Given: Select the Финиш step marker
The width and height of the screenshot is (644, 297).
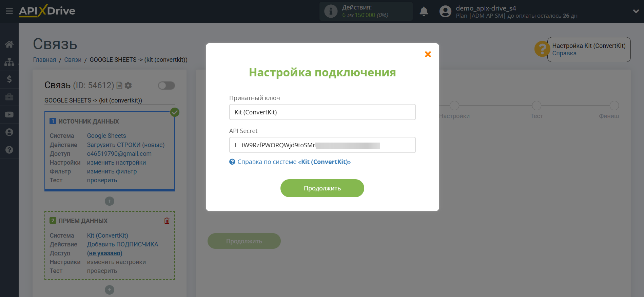Looking at the screenshot, I should [x=614, y=106].
